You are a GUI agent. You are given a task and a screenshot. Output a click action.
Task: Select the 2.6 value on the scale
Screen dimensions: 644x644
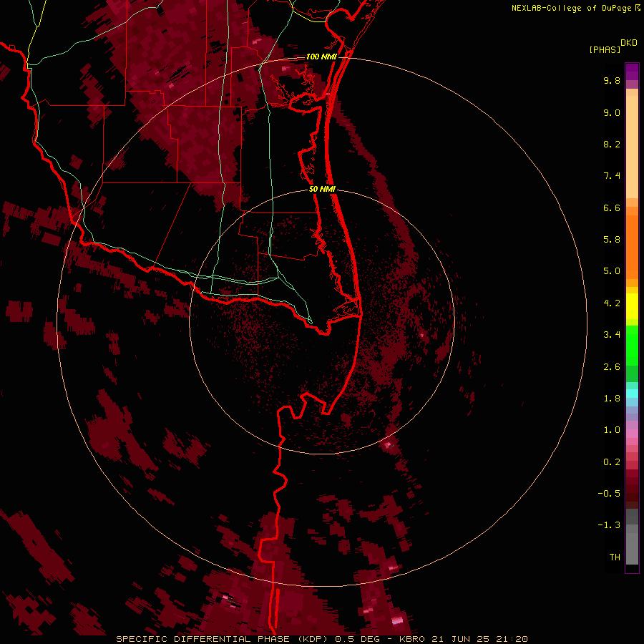[612, 367]
